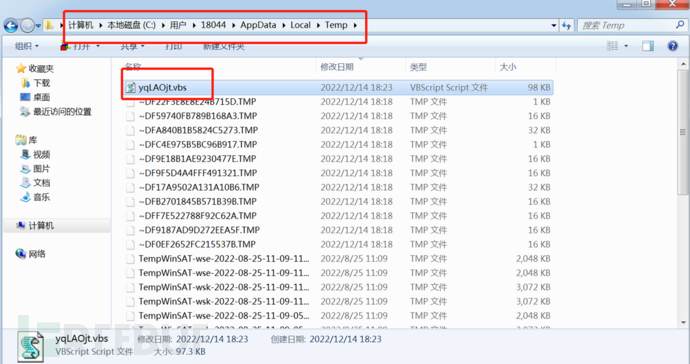The height and width of the screenshot is (364, 690).
Task: Click the file list scrollbar up arrow
Action: coord(683,64)
